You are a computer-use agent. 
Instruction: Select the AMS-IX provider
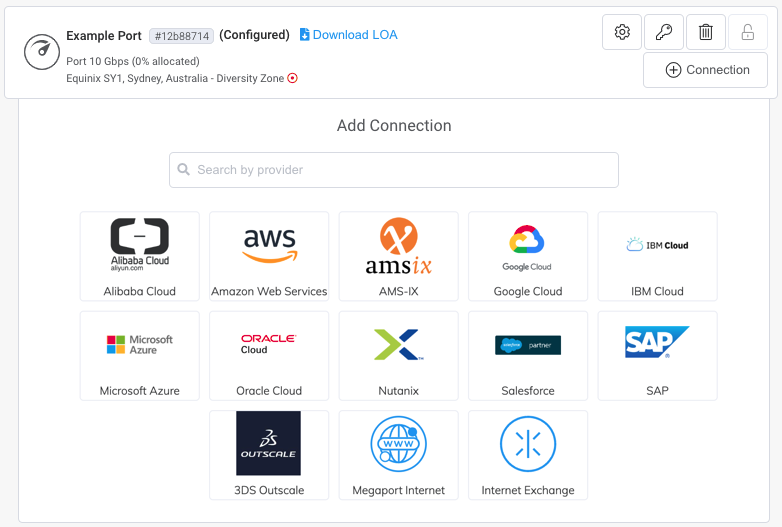point(398,255)
